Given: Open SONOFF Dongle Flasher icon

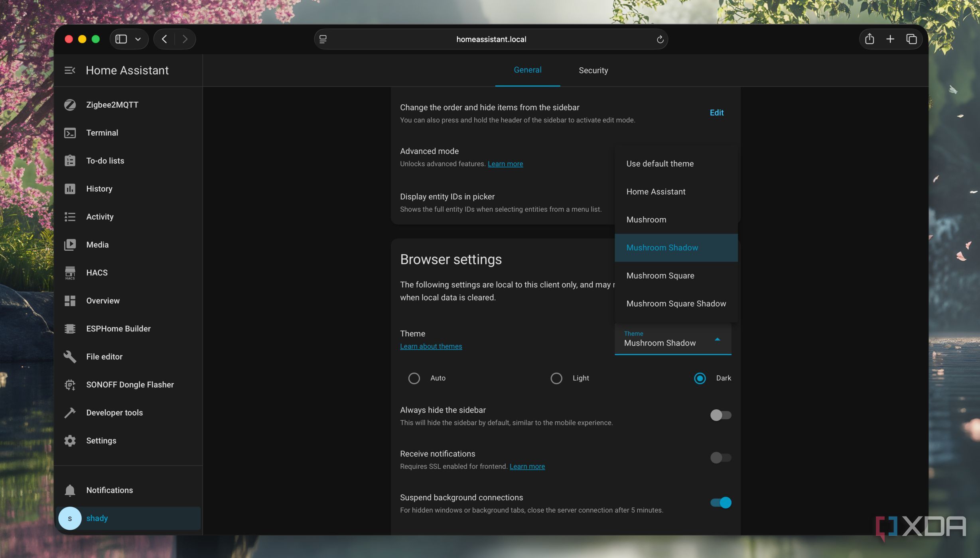Looking at the screenshot, I should click(70, 385).
